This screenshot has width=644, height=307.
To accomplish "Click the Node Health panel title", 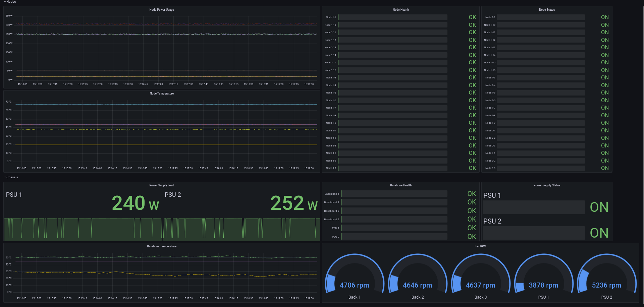I will pos(400,10).
